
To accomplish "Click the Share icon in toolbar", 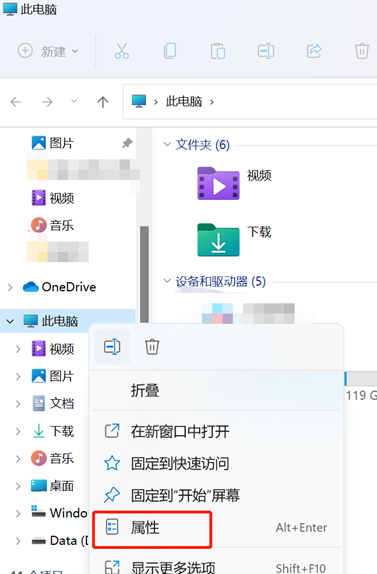I will (314, 51).
